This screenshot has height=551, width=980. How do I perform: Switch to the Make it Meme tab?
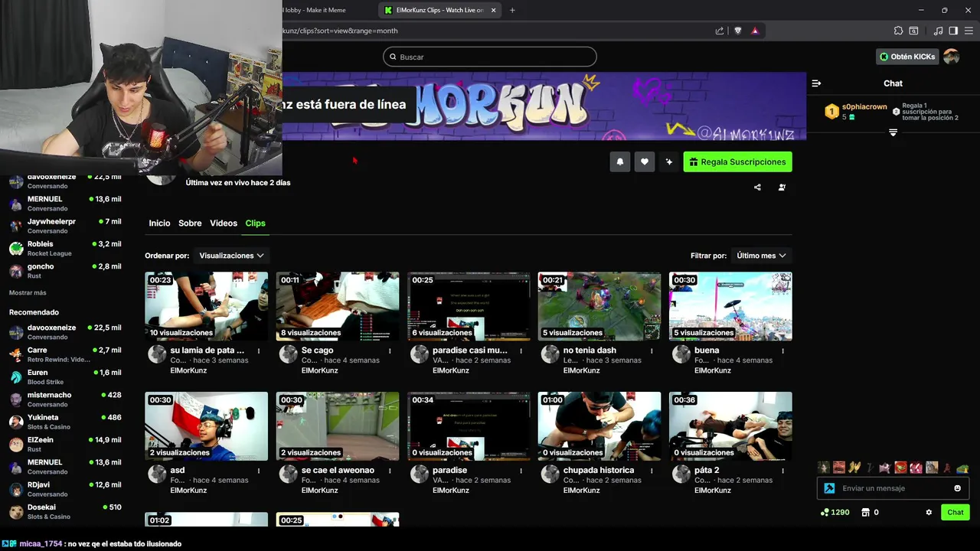tap(315, 10)
